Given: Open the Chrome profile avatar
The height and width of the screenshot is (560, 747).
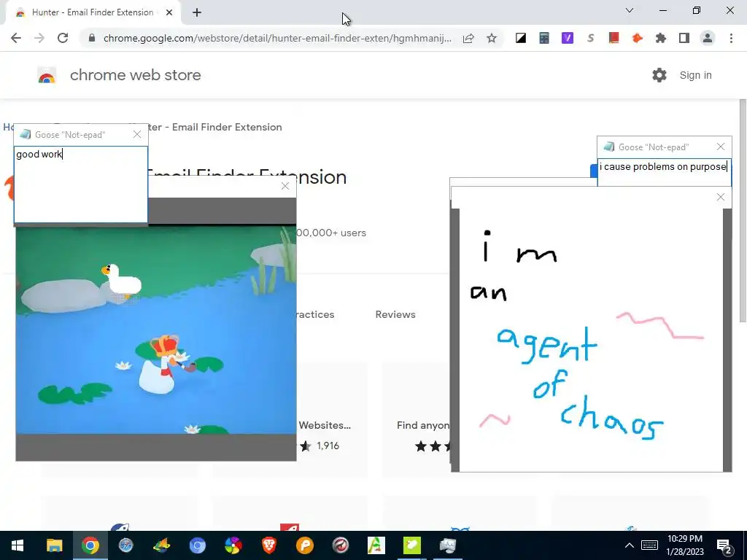Looking at the screenshot, I should tap(708, 38).
